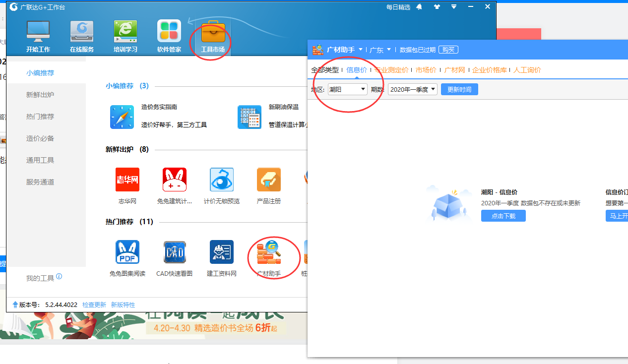Click the 点击下载 button
The height and width of the screenshot is (364, 628).
click(503, 216)
